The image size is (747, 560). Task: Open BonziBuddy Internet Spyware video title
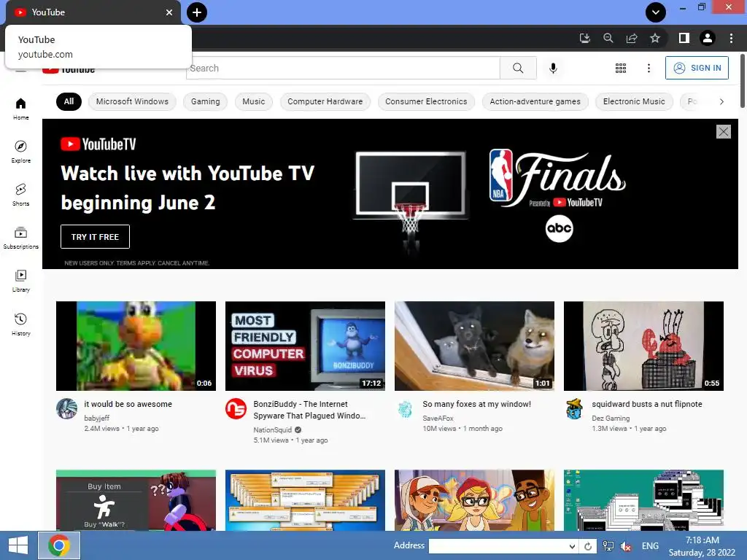pos(309,410)
